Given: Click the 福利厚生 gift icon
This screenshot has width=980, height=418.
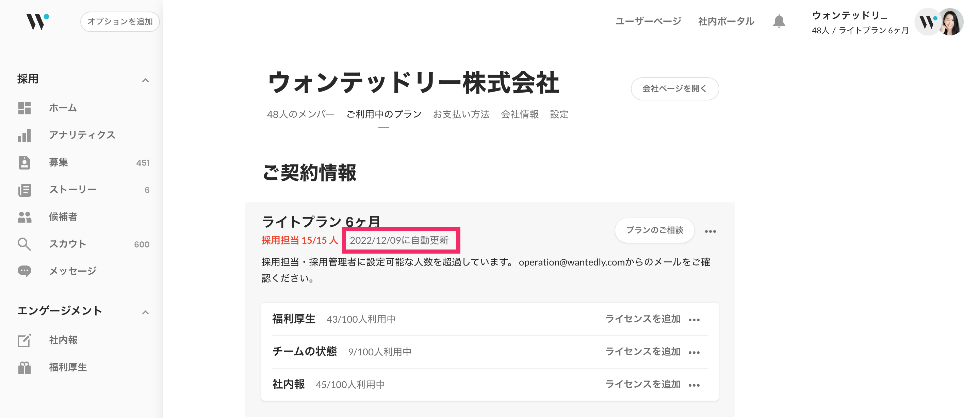Looking at the screenshot, I should pos(24,368).
